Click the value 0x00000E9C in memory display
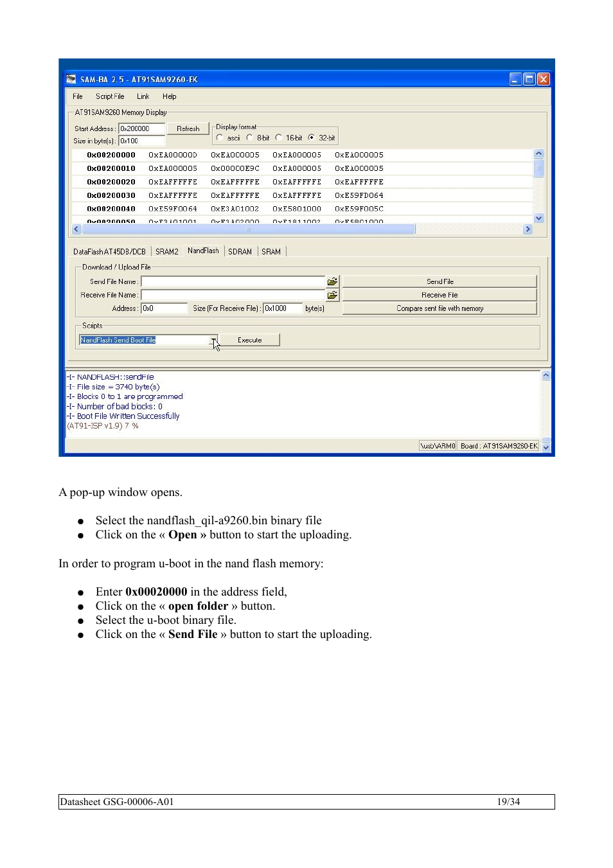 (x=235, y=168)
